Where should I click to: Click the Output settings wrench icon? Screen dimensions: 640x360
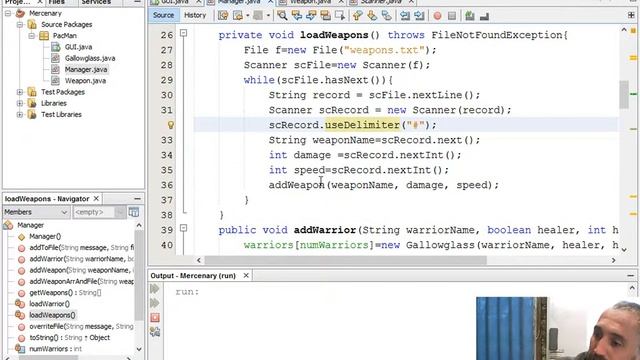tap(155, 332)
